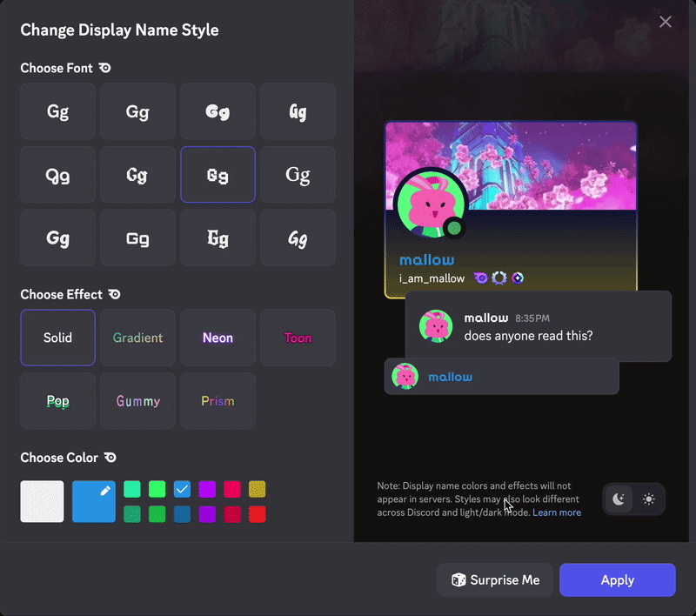This screenshot has height=616, width=696.
Task: Click the i_am_mallow username text
Action: pyautogui.click(x=432, y=278)
